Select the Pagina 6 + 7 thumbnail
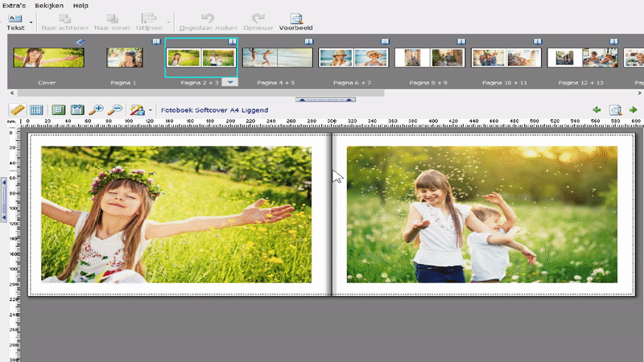Viewport: 644px width, 362px height. tap(354, 58)
